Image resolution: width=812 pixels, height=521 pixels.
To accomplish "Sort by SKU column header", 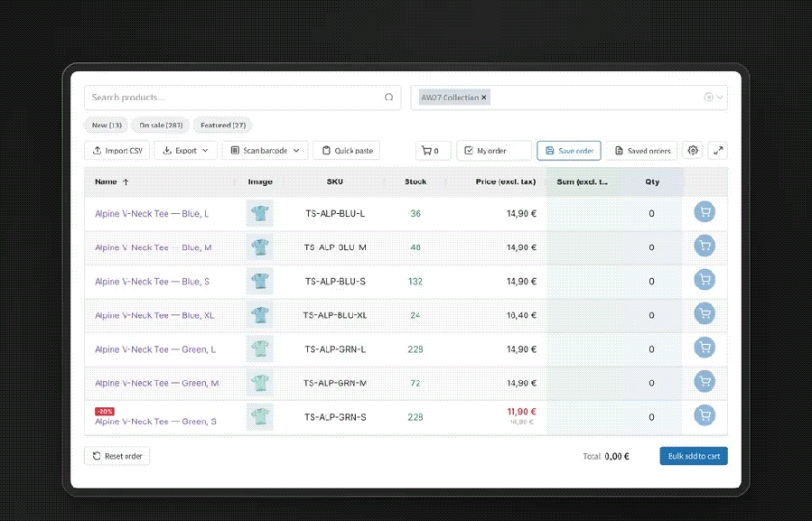I will pyautogui.click(x=334, y=181).
